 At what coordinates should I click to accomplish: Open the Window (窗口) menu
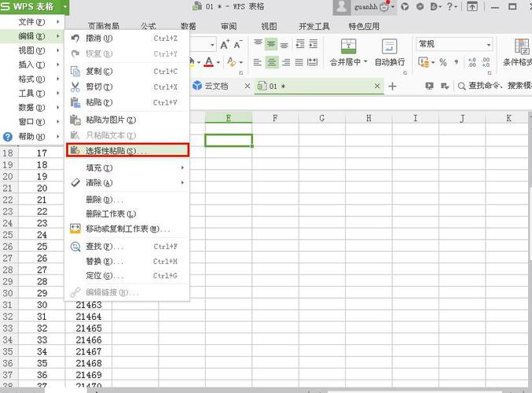coord(32,122)
